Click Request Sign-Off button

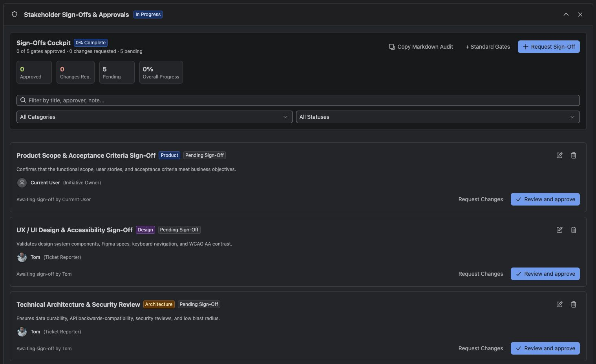(x=549, y=47)
